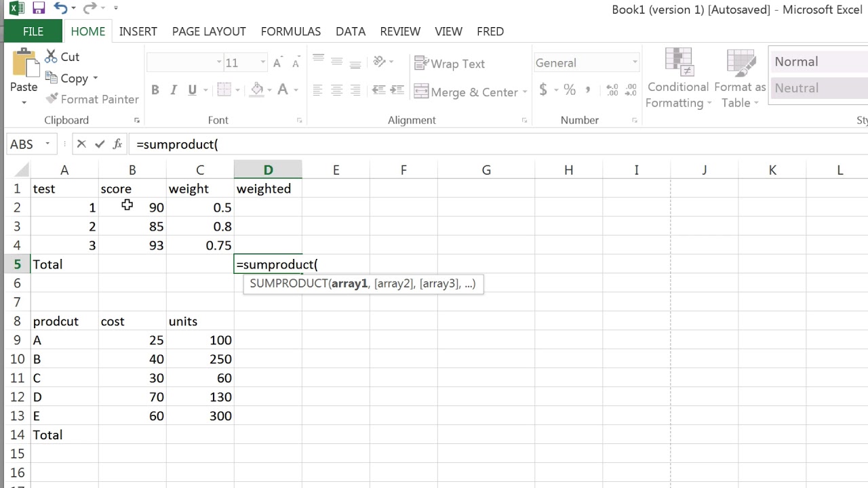Click the Percent Style icon

pos(570,89)
